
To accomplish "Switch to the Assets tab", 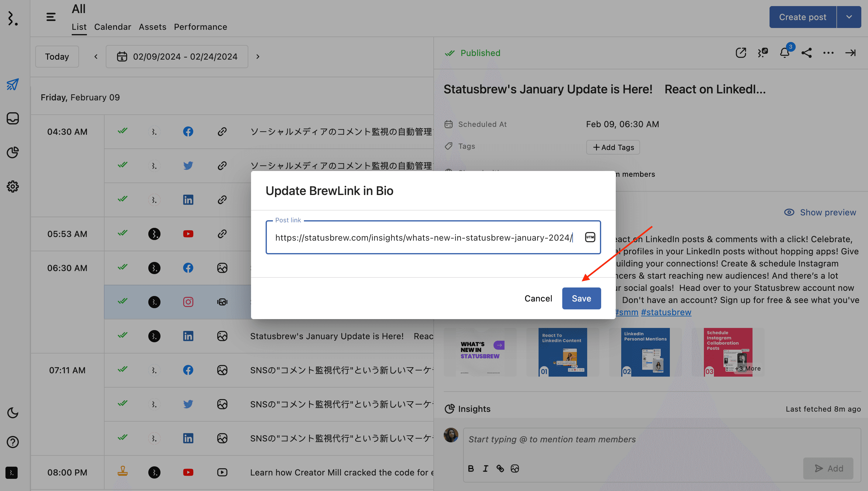I will [153, 27].
